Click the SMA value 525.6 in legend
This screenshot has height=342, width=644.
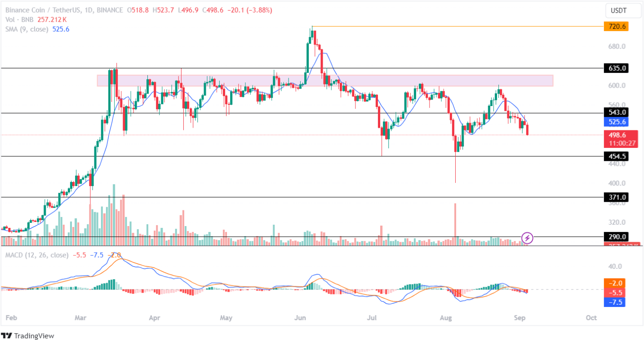(61, 29)
